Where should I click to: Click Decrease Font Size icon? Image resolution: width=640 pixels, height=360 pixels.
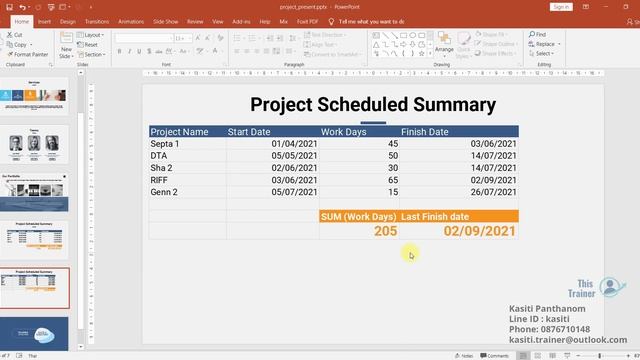point(207,38)
